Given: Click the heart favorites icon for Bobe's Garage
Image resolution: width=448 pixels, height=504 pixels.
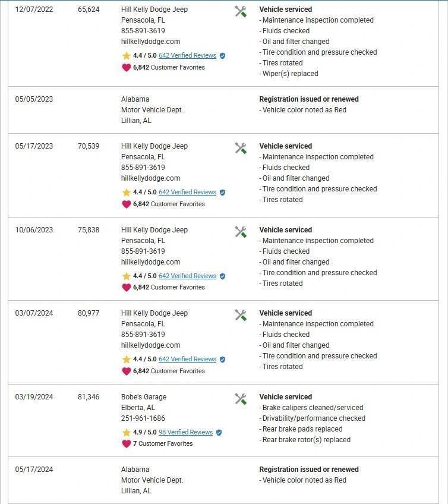Looking at the screenshot, I should tap(127, 443).
